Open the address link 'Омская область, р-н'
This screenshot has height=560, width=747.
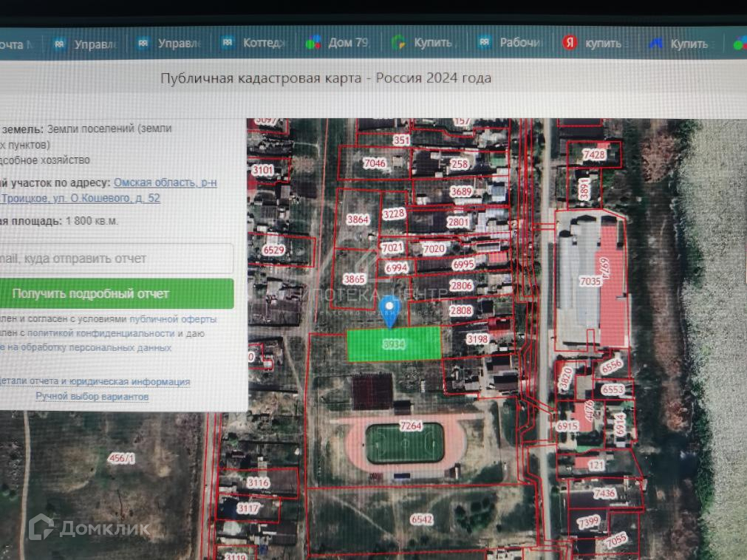(165, 182)
